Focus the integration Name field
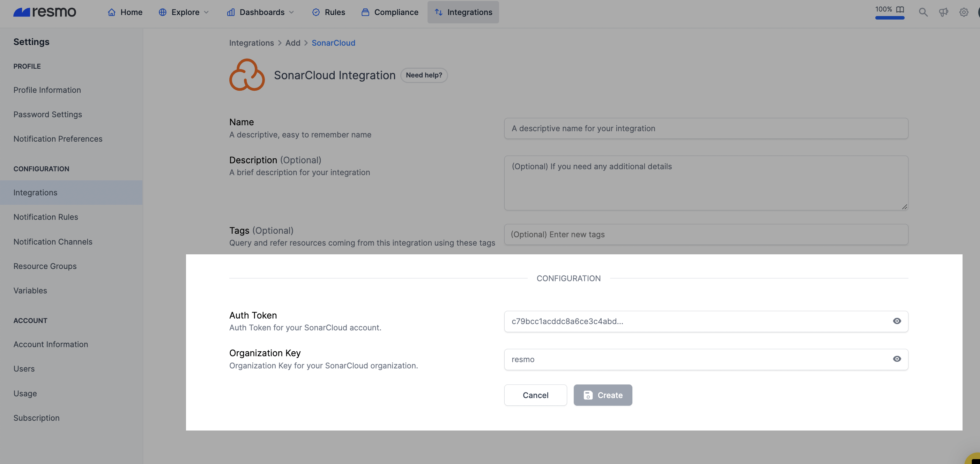 pyautogui.click(x=706, y=128)
